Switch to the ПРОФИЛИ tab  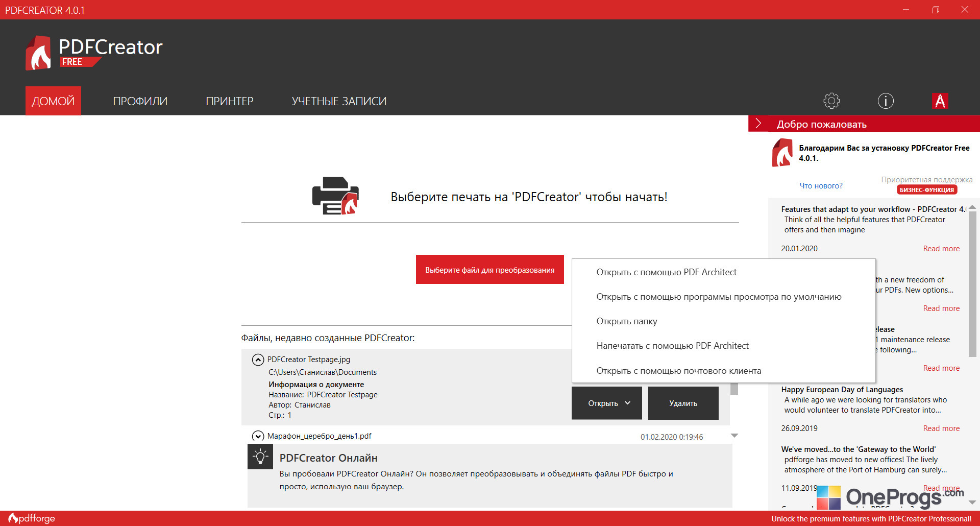point(140,101)
